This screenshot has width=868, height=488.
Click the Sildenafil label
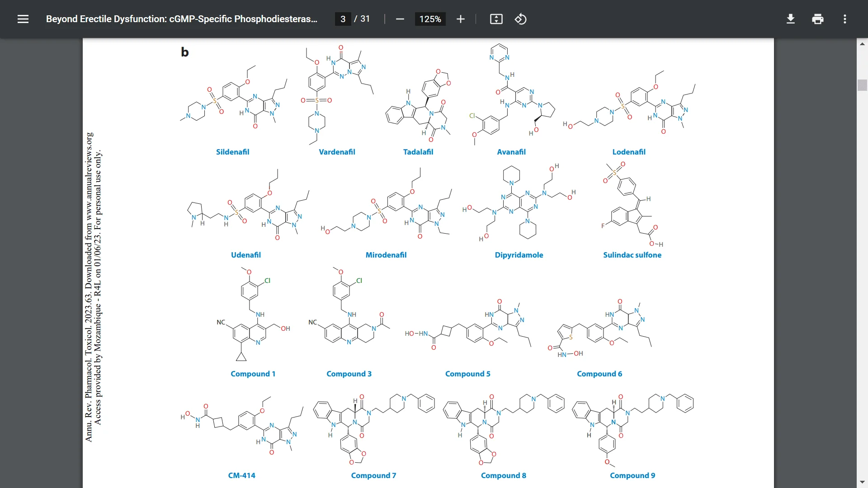click(232, 152)
